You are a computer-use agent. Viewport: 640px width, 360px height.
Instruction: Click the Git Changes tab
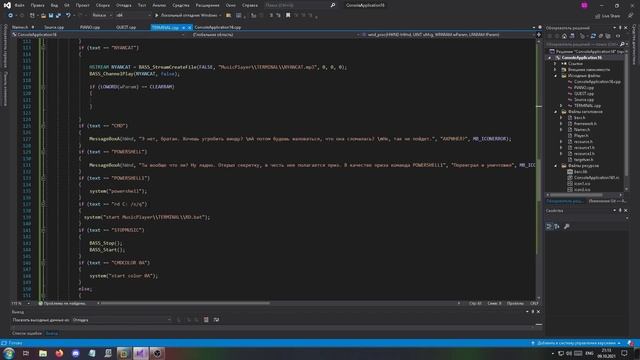point(607,201)
